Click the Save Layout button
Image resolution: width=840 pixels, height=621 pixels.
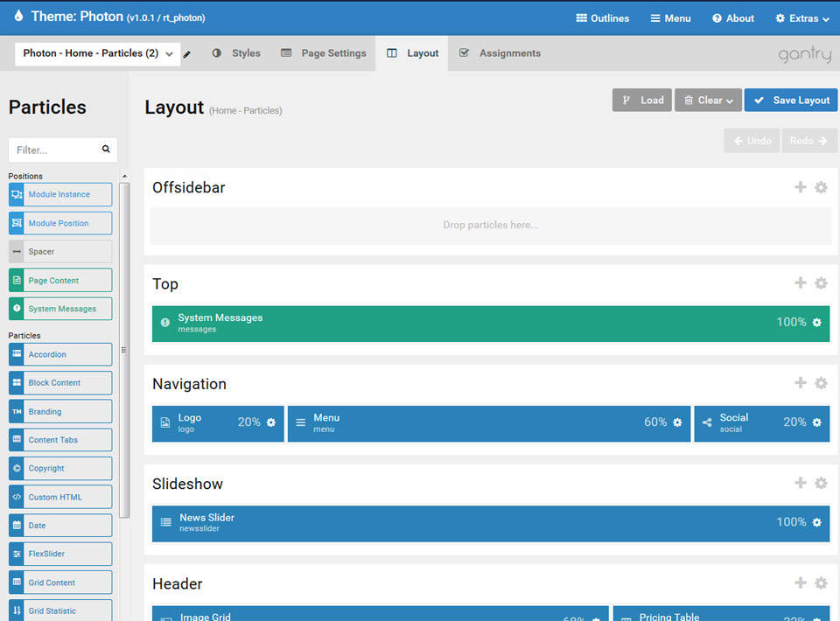coord(791,100)
